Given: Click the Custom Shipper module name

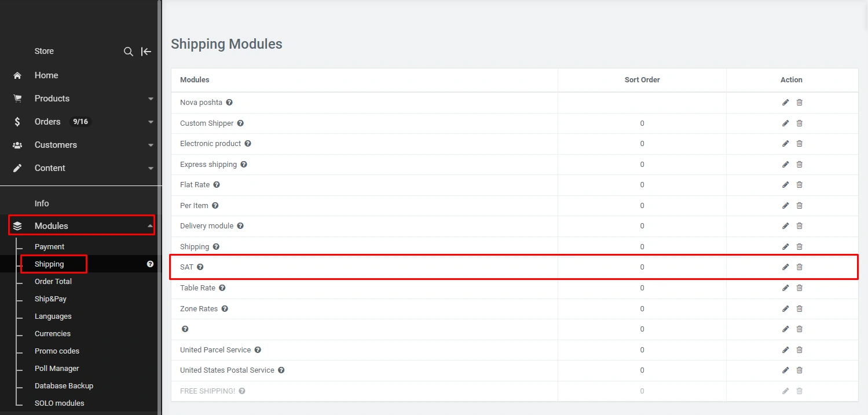Looking at the screenshot, I should point(207,123).
